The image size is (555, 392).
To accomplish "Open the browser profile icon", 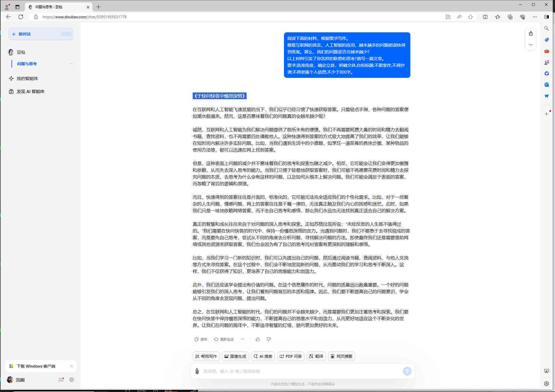I will click(7, 7).
